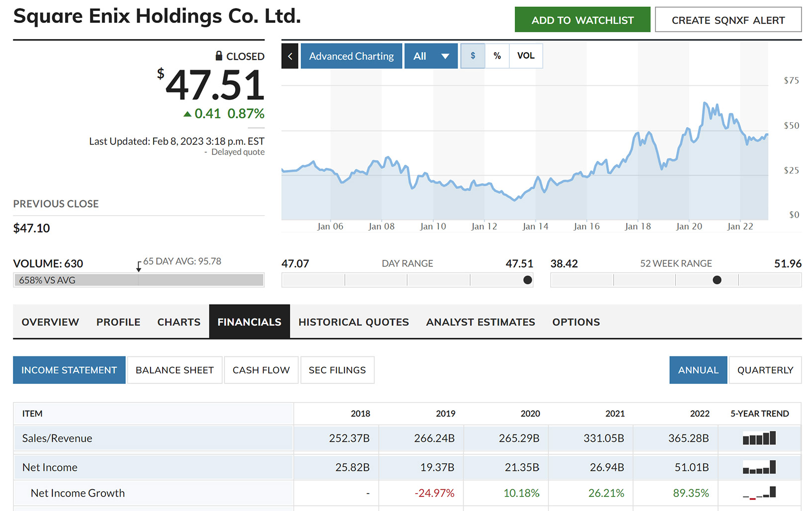Image resolution: width=812 pixels, height=511 pixels.
Task: Open the Historical Quotes tab
Action: pos(354,322)
